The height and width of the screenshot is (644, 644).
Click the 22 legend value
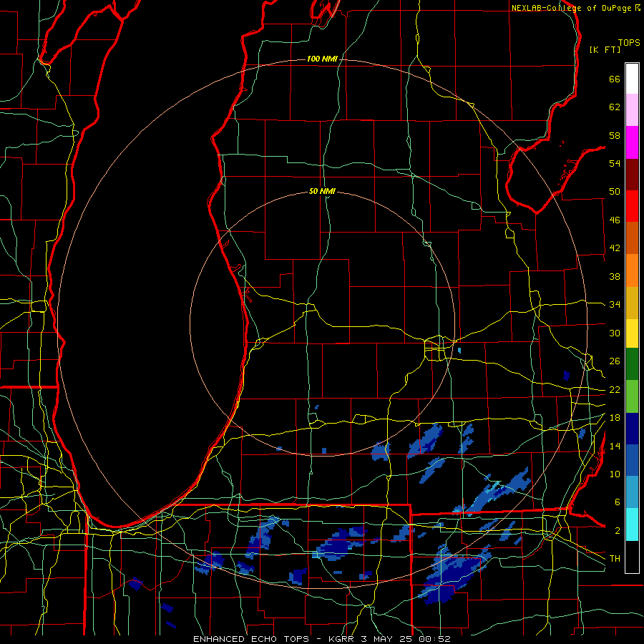coord(615,389)
